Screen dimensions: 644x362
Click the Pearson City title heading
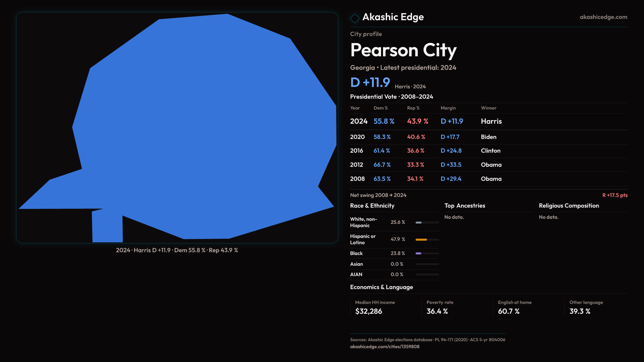(403, 50)
